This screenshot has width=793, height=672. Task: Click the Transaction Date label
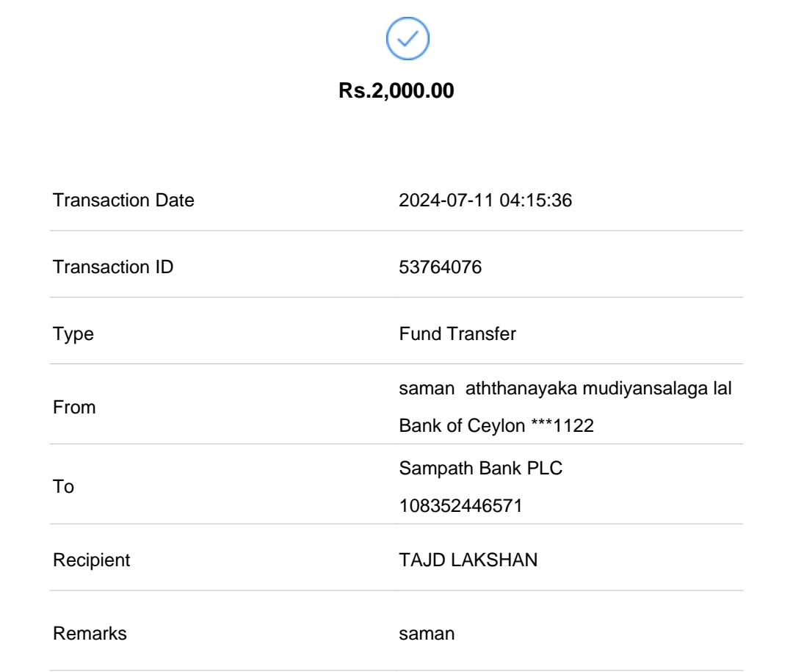click(x=123, y=200)
